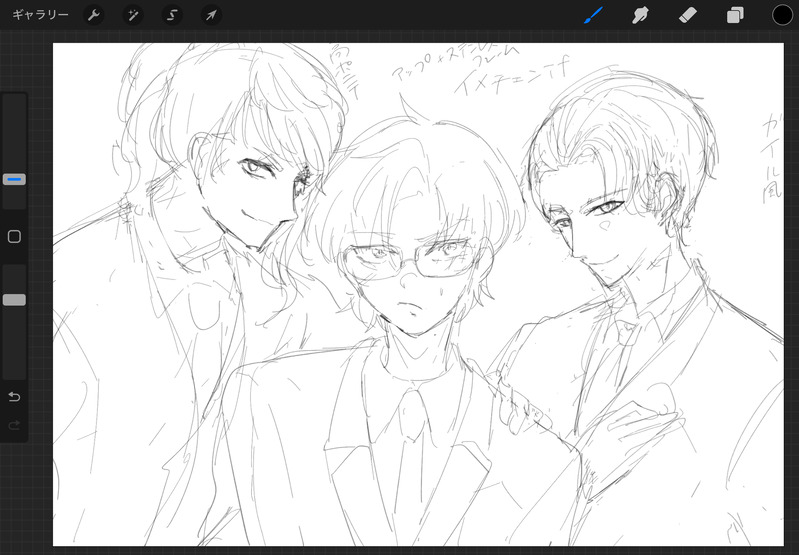This screenshot has height=555, width=799.
Task: Tap the square Modify button in sidebar
Action: click(x=14, y=236)
